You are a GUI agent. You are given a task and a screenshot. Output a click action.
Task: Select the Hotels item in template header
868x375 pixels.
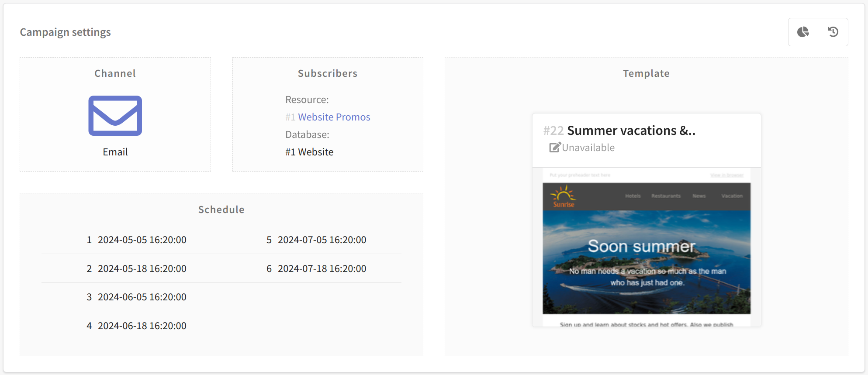click(x=633, y=196)
